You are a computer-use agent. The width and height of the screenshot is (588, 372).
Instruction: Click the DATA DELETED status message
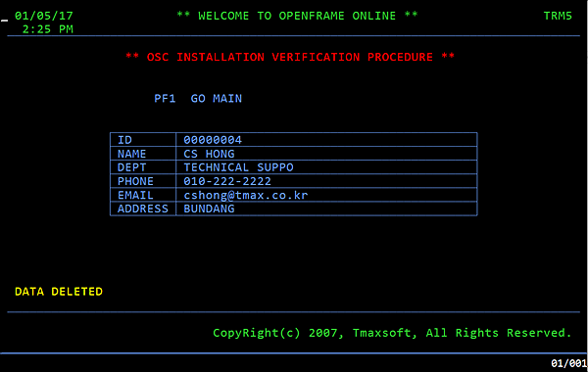point(59,292)
